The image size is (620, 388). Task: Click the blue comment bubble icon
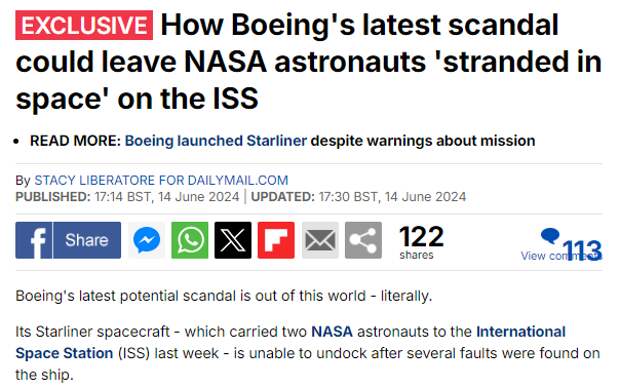pyautogui.click(x=550, y=236)
